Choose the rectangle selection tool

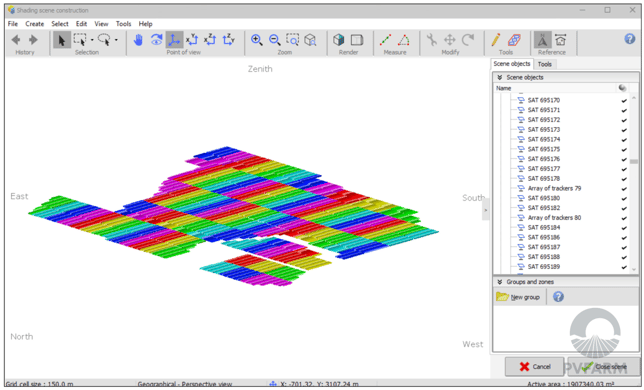click(80, 40)
